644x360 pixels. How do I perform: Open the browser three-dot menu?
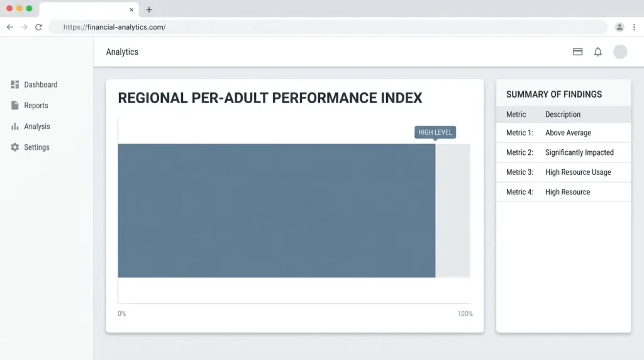634,27
